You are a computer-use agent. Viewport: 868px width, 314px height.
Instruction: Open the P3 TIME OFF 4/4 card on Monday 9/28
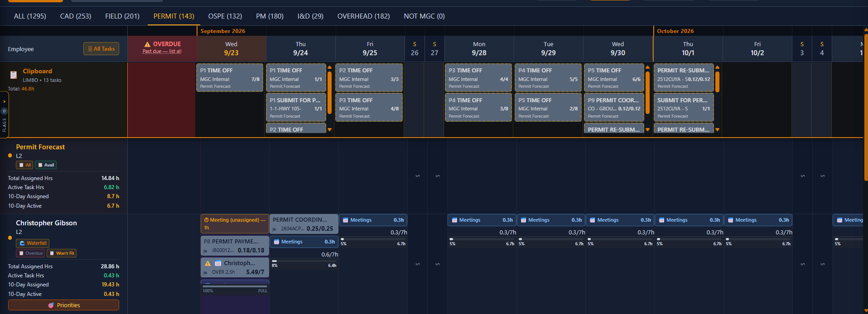(x=478, y=78)
